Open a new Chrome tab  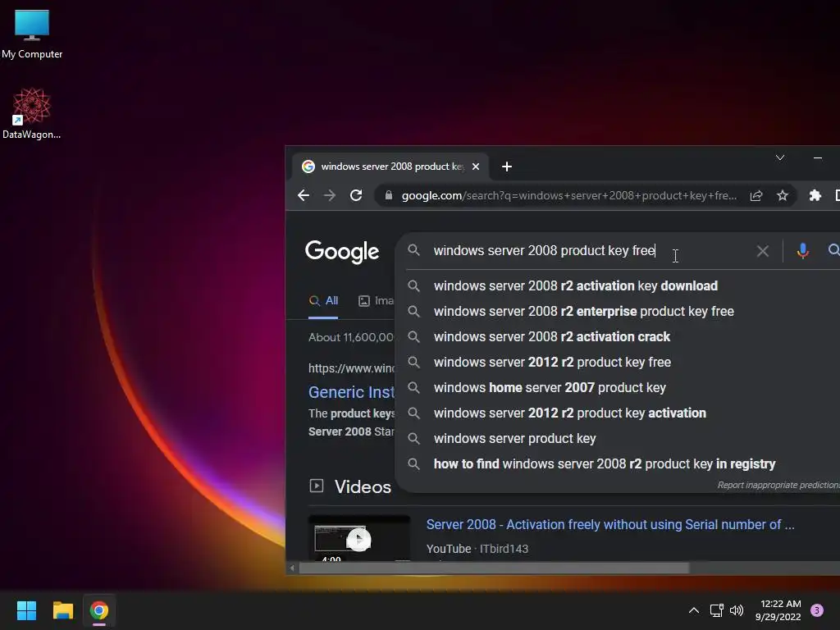[x=507, y=167]
